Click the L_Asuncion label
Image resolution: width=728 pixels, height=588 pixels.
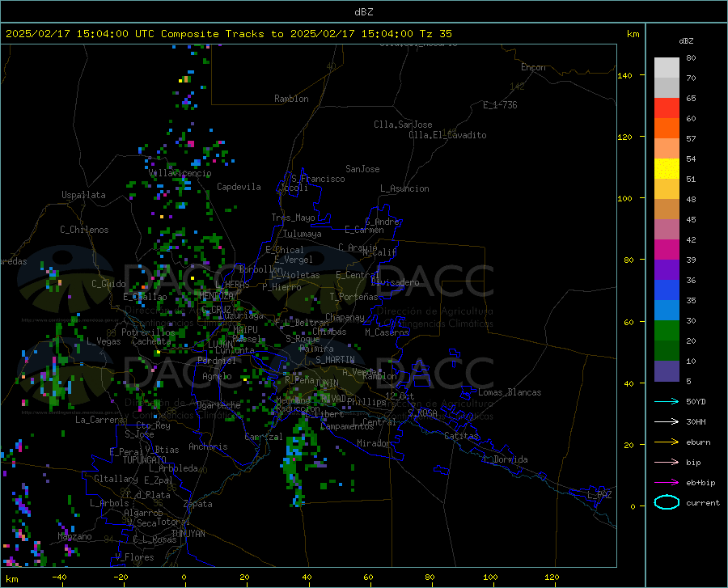tap(405, 188)
